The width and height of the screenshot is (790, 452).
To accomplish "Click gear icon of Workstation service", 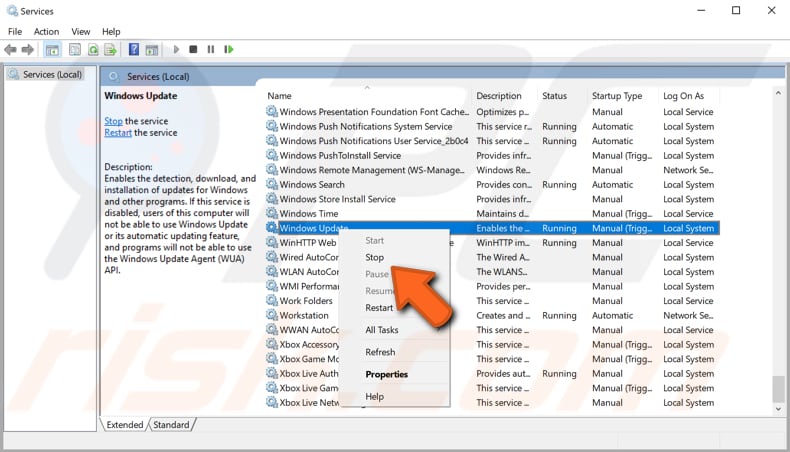I will click(272, 315).
